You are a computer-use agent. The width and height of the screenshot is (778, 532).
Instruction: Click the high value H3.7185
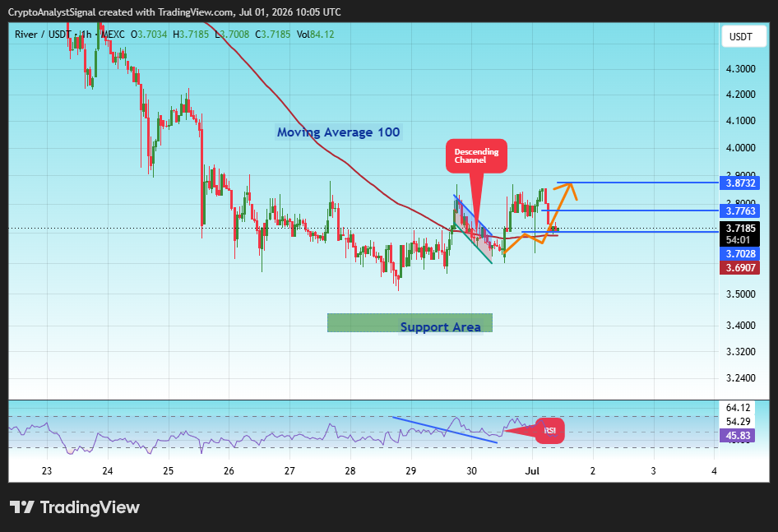191,35
